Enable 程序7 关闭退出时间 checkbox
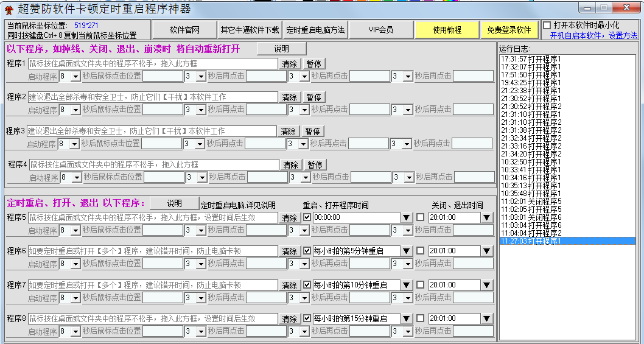The image size is (644, 344). tap(421, 284)
